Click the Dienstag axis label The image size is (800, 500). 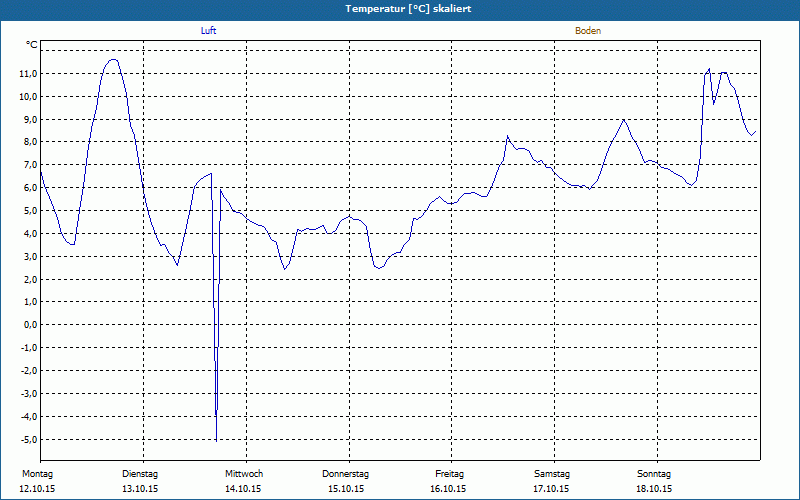pyautogui.click(x=140, y=474)
